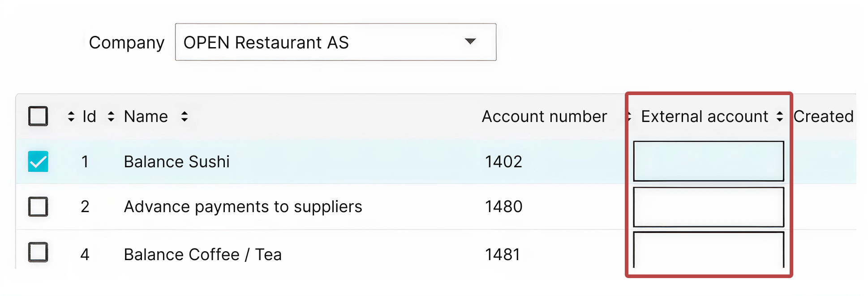Uncheck the Balance Sushi row checkbox
Viewport: 868px width, 296px height.
click(38, 161)
